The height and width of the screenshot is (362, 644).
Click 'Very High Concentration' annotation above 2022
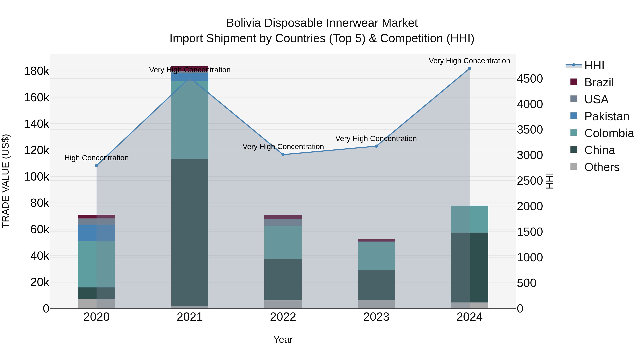[283, 146]
